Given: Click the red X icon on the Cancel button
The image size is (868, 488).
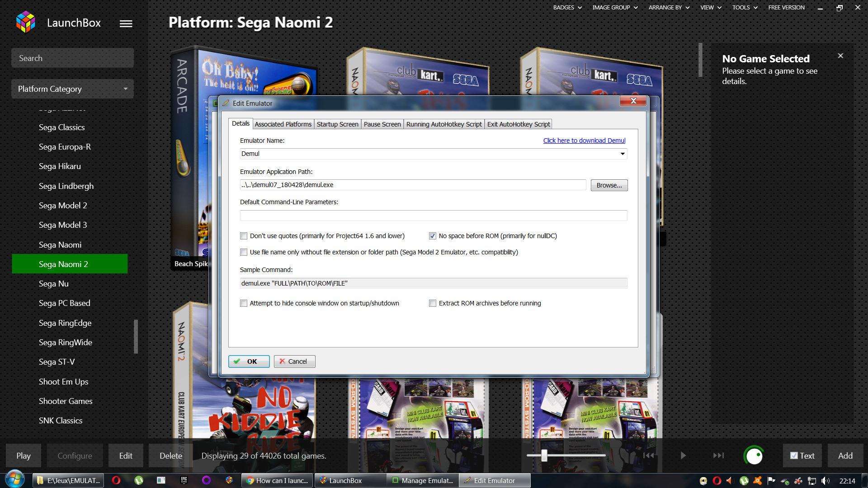Looking at the screenshot, I should click(282, 361).
